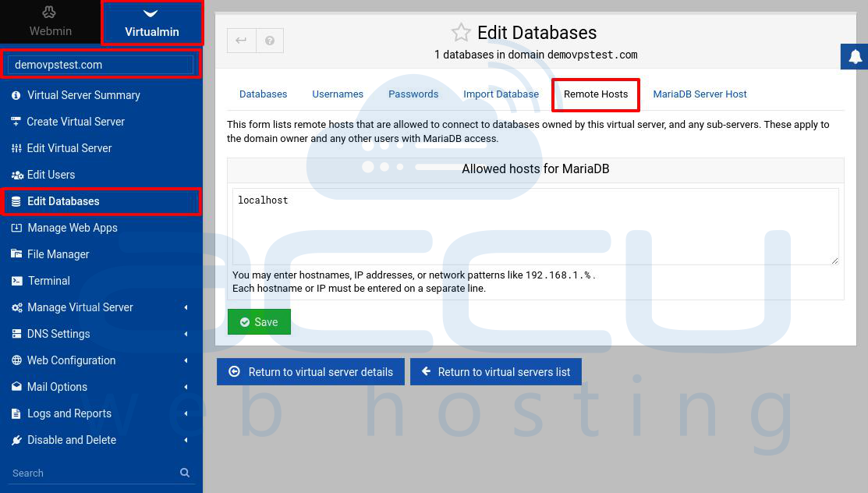
Task: Click the sidebar search magnifier icon
Action: [x=185, y=473]
